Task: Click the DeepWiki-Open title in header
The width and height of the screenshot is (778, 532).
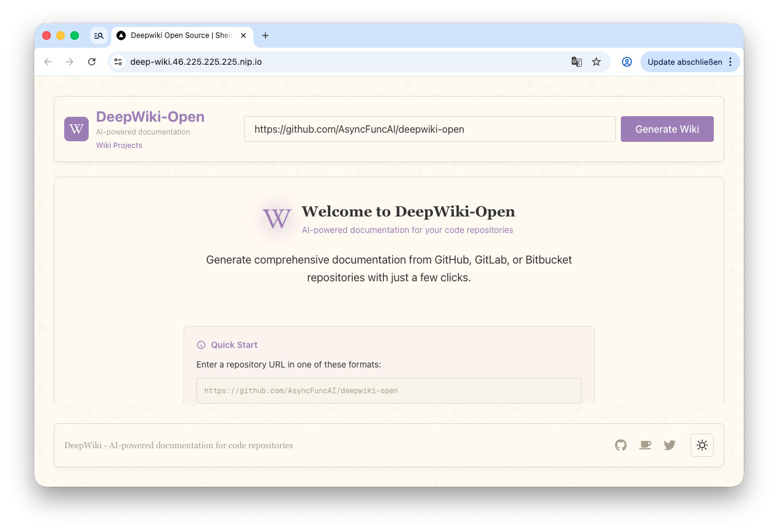Action: coord(150,117)
